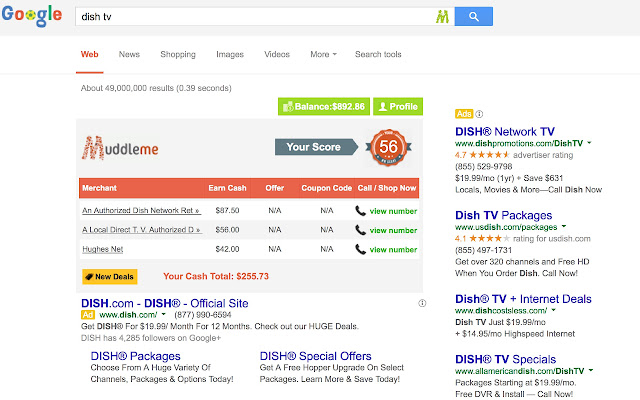Expand dropdown arrow next to dishpromotions.com URL
640x400 pixels.
[589, 143]
